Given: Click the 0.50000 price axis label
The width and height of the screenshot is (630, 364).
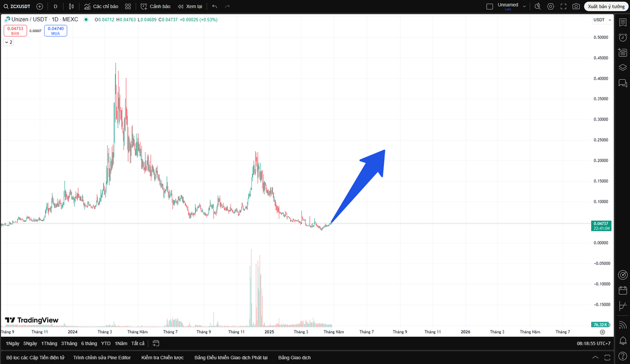Looking at the screenshot, I should click(x=601, y=37).
